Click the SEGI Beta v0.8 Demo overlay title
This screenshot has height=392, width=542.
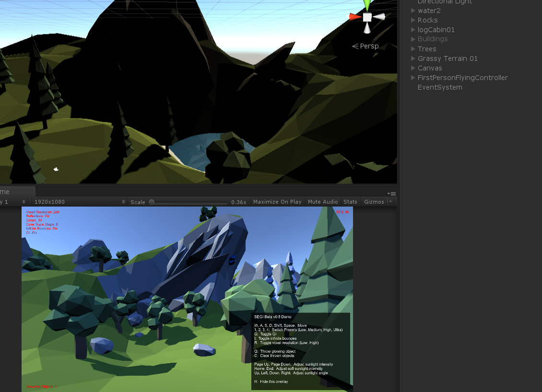click(x=273, y=317)
